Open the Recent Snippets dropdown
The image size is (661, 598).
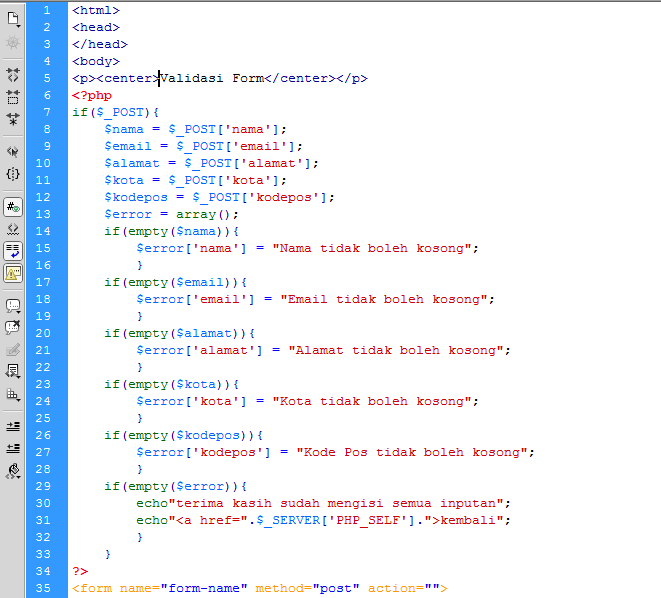13,372
